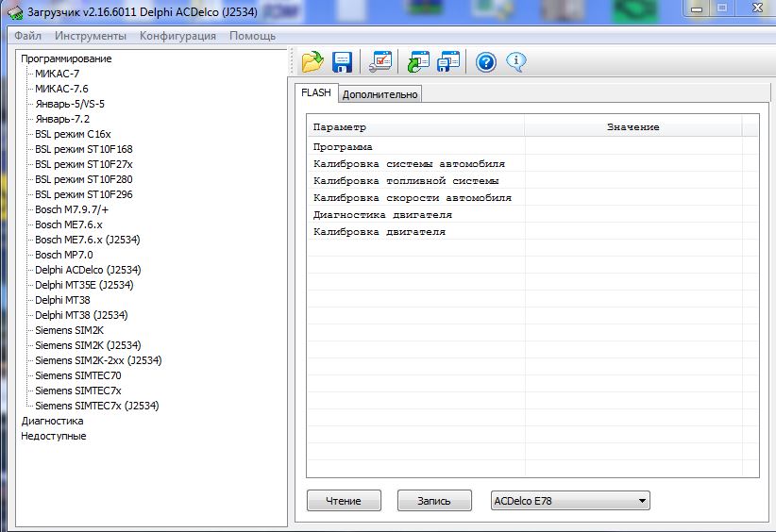Select BSL режим ST10F27x
Viewport: 776px width, 532px height.
tap(84, 164)
